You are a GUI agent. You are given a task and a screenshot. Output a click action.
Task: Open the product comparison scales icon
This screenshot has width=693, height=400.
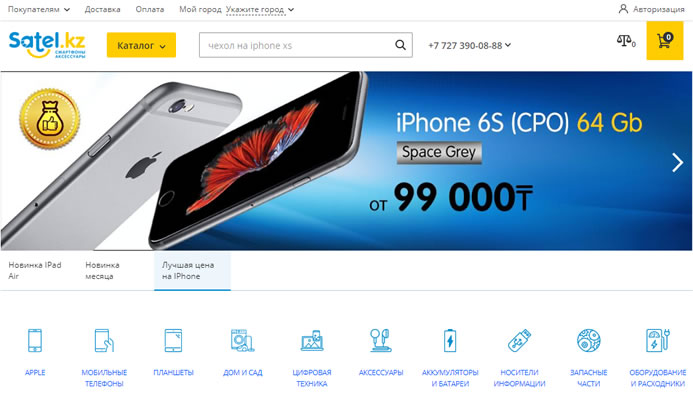pos(626,41)
